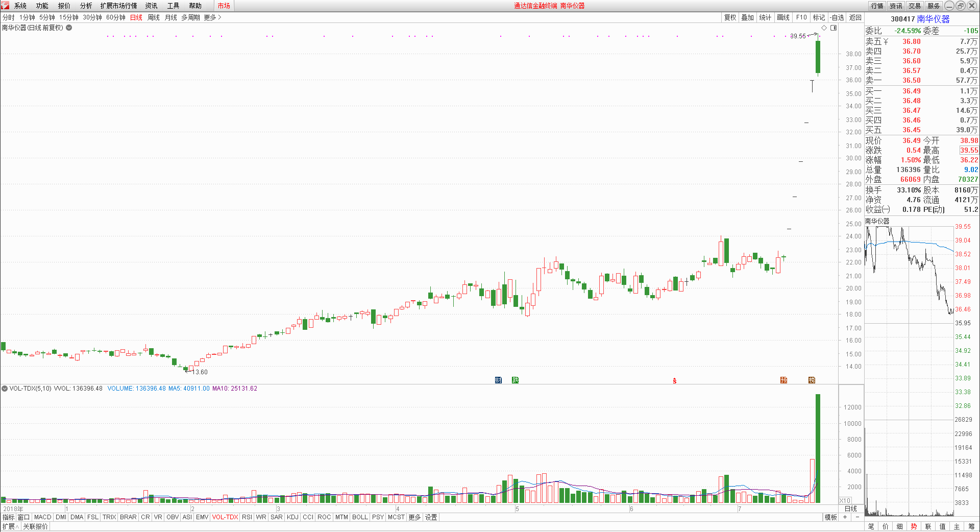The height and width of the screenshot is (532, 980).
Task: Switch to 周线 weekly period
Action: 154,17
